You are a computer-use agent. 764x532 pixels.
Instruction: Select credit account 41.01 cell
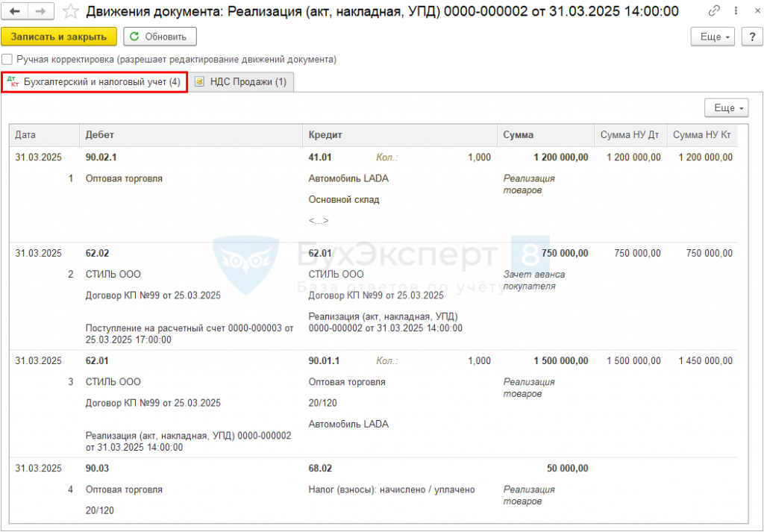click(x=320, y=157)
